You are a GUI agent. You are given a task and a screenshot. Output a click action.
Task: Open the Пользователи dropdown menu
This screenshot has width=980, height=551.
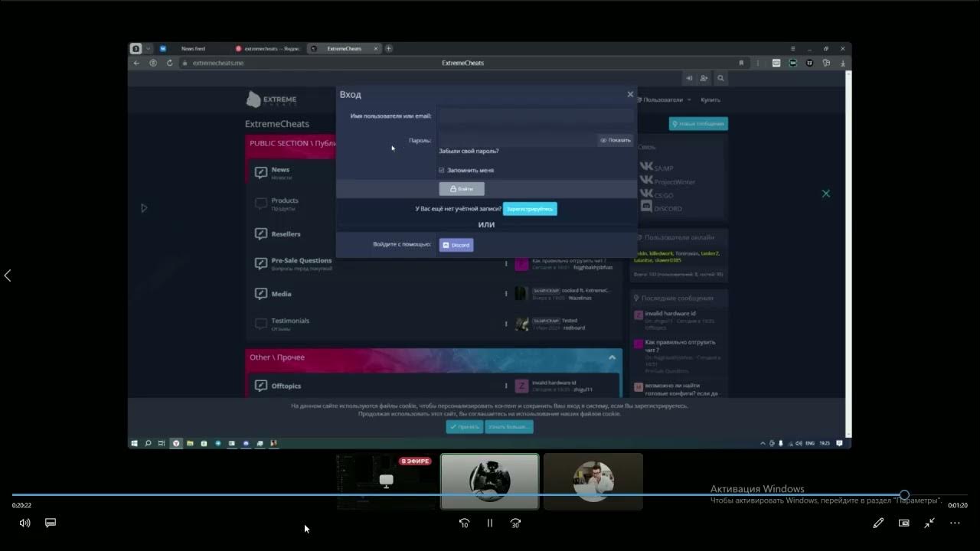pos(667,99)
